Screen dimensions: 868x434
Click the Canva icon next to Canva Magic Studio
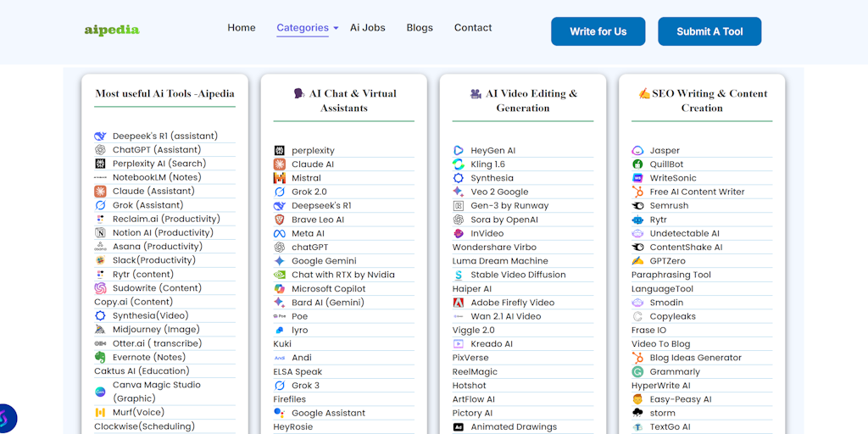click(100, 392)
